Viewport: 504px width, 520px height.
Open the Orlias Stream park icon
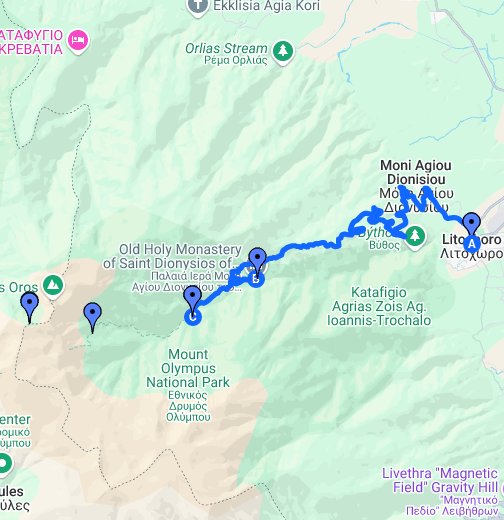pyautogui.click(x=283, y=52)
